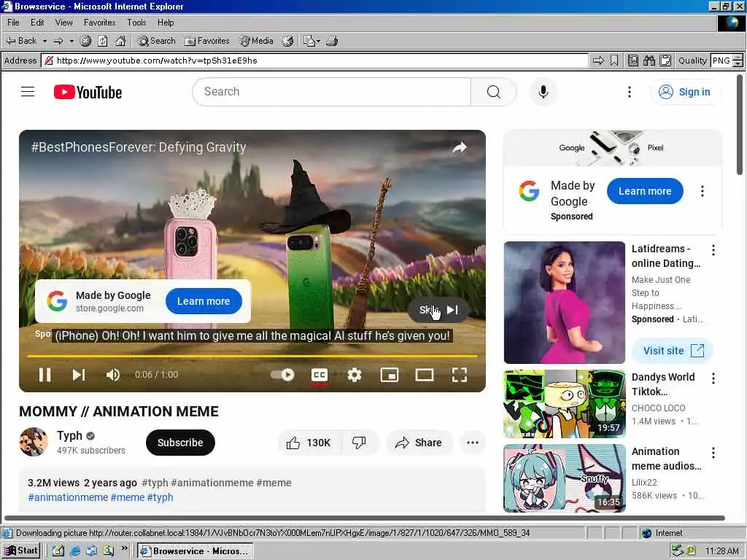
Task: Click the #animationmeme hashtag link
Action: click(x=68, y=497)
